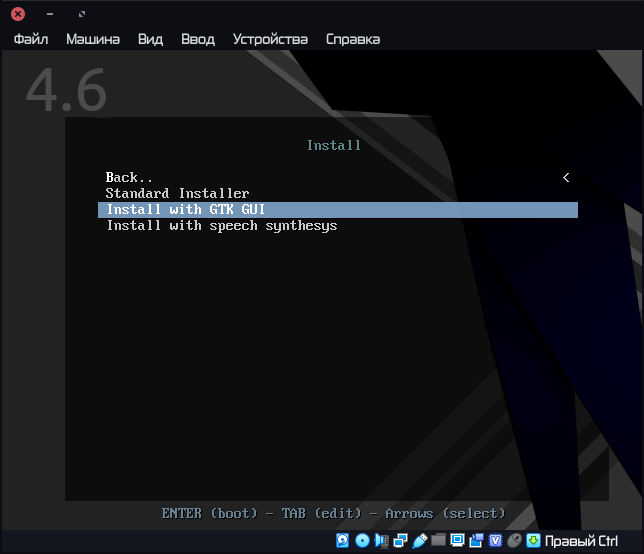Click the mouse integration status icon
The height and width of the screenshot is (554, 644).
(x=514, y=541)
